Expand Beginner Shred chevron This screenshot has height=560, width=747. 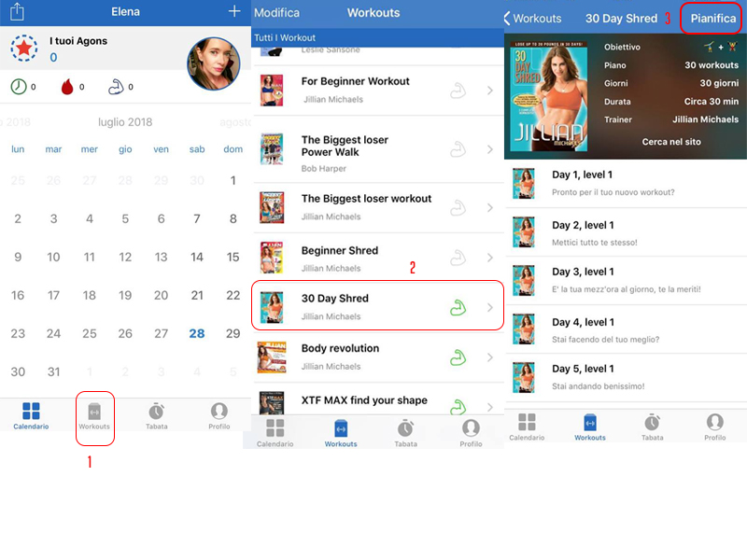489,258
